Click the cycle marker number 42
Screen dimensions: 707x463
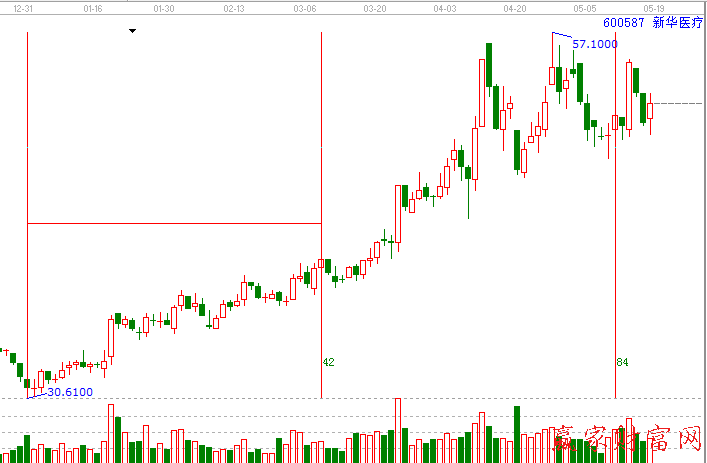coord(328,362)
